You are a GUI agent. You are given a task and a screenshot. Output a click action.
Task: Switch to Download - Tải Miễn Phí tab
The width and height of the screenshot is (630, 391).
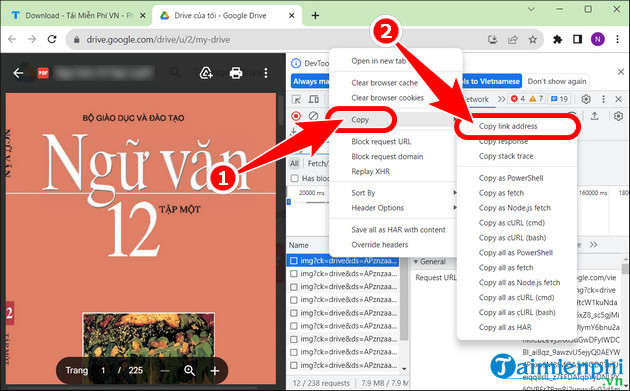tap(76, 15)
